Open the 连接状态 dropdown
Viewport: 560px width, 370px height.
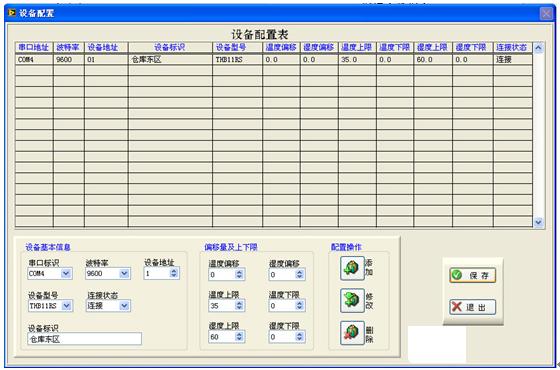pos(124,306)
